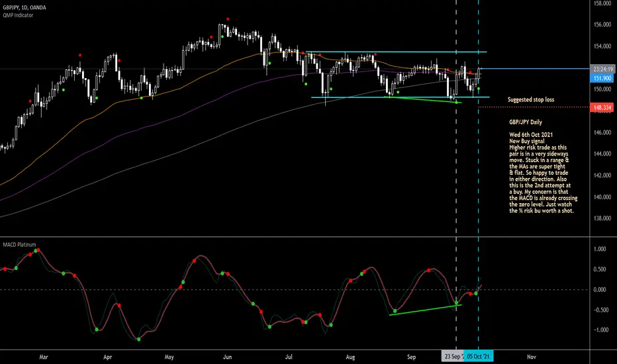Screen dimensions: 617x364
Task: Click the red dot at MACD March peak
Action: click(38, 250)
